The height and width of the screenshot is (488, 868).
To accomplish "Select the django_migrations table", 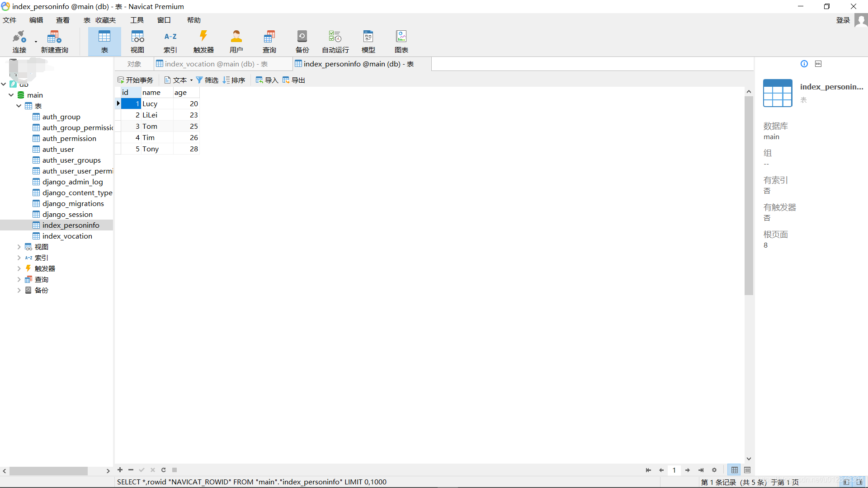I will click(x=73, y=204).
